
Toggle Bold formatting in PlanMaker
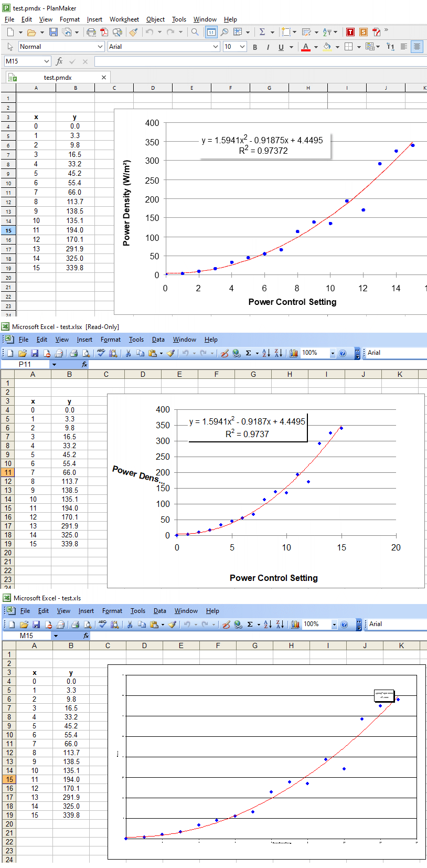point(255,47)
